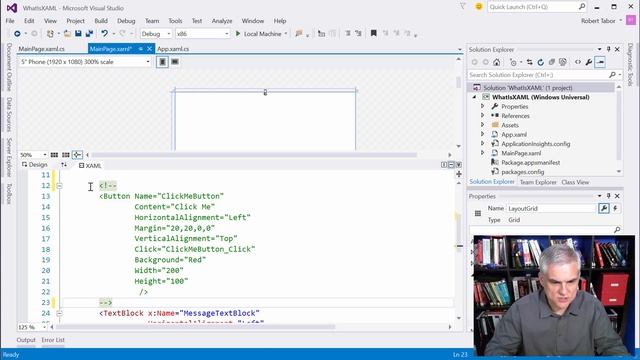Toggle snap to gridlines in designer
640x360 pixels.
(66, 155)
